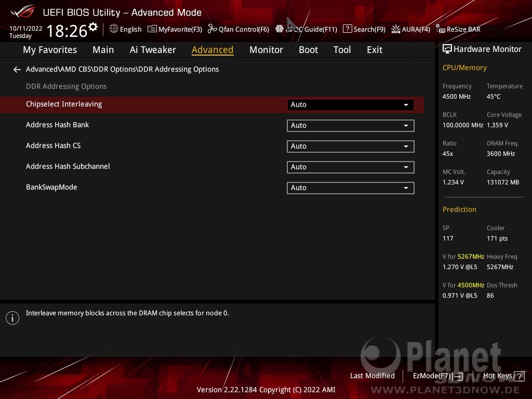
Task: Select the Address Hash CS label
Action: coord(54,145)
